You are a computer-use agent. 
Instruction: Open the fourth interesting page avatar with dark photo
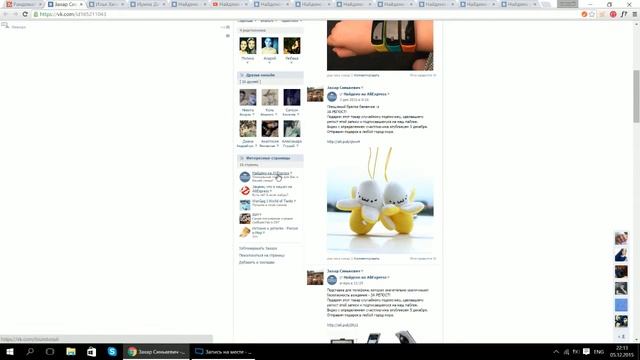(245, 218)
